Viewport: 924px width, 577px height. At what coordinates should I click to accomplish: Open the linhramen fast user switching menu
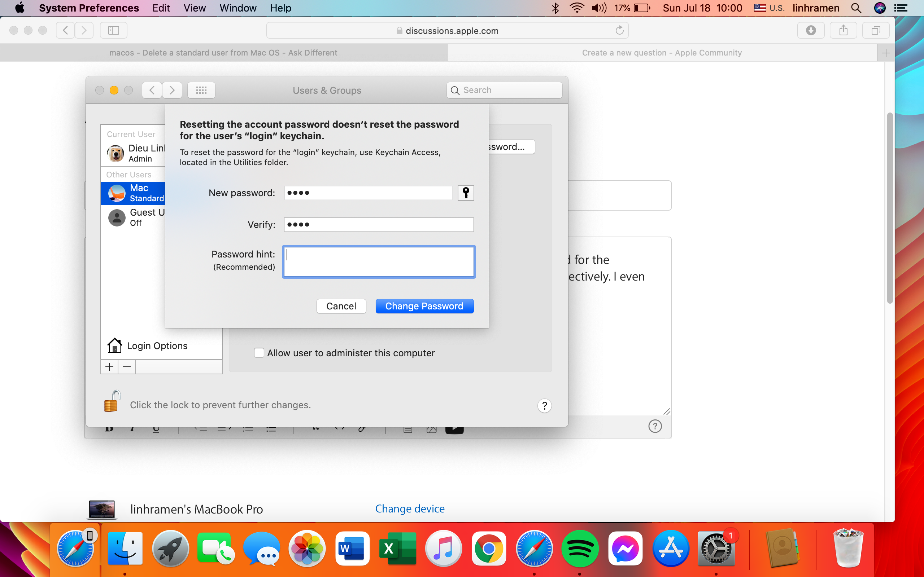click(x=816, y=8)
